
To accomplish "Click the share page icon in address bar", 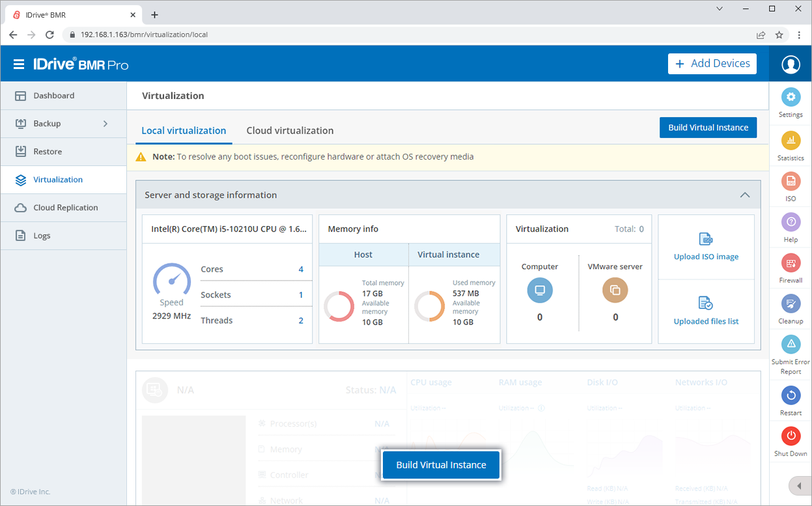I will point(761,35).
